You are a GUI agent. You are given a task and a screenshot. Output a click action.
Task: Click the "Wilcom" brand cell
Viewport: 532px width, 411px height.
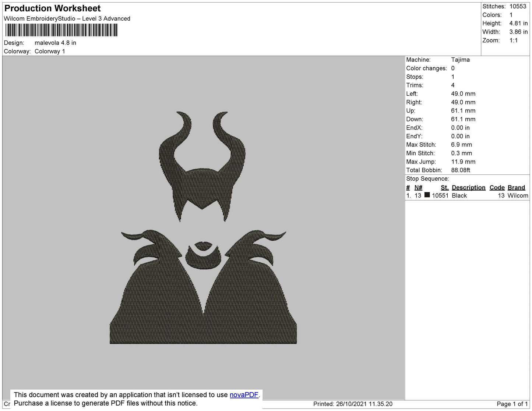pyautogui.click(x=518, y=196)
